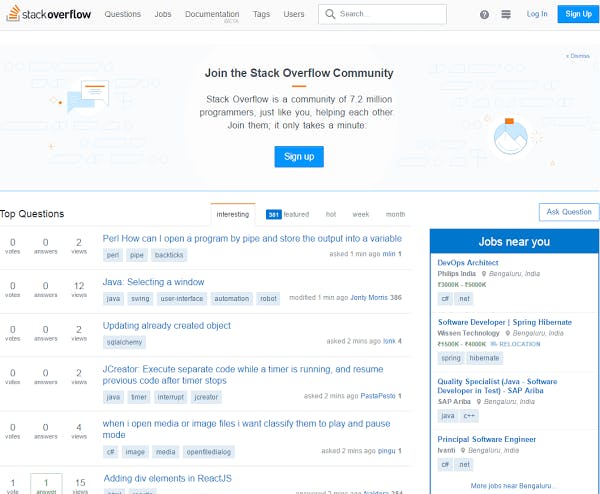Click the pipe tag
The width and height of the screenshot is (600, 494).
[137, 255]
